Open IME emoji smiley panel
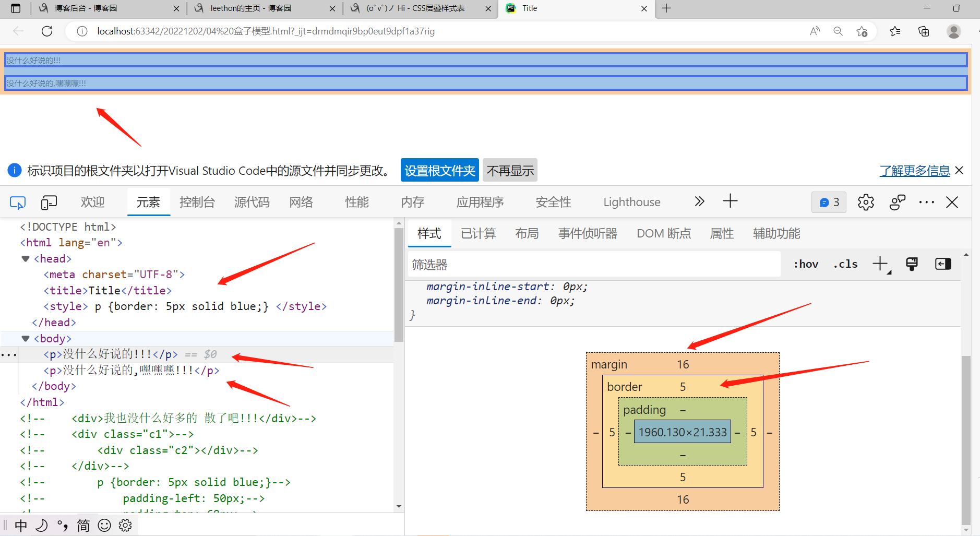The height and width of the screenshot is (536, 980). pyautogui.click(x=104, y=525)
